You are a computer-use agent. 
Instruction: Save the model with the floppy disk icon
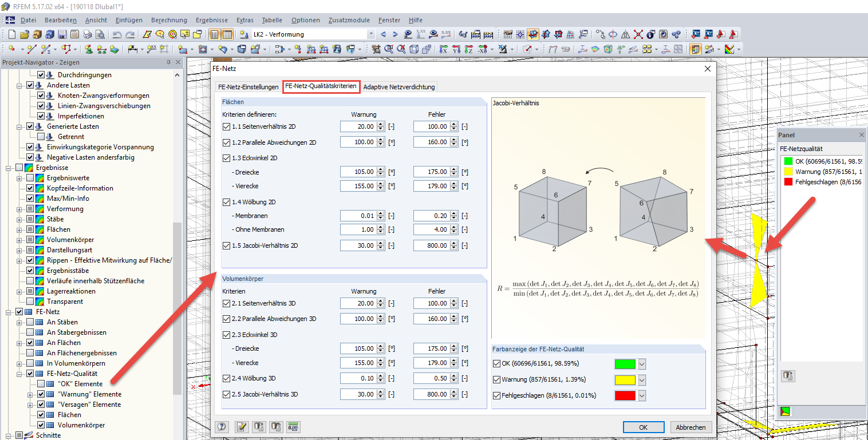tap(62, 34)
